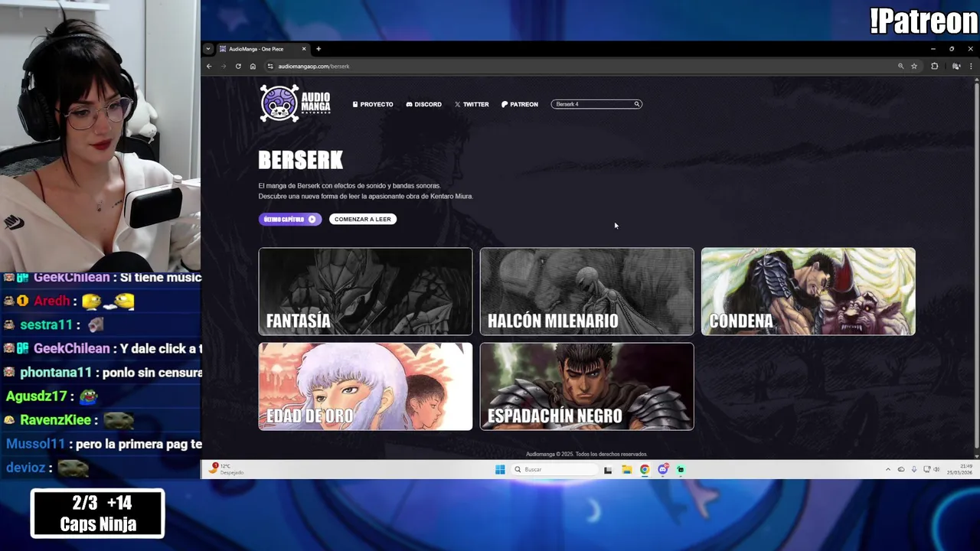Open the DISCORD nav link
This screenshot has height=551, width=980.
423,104
